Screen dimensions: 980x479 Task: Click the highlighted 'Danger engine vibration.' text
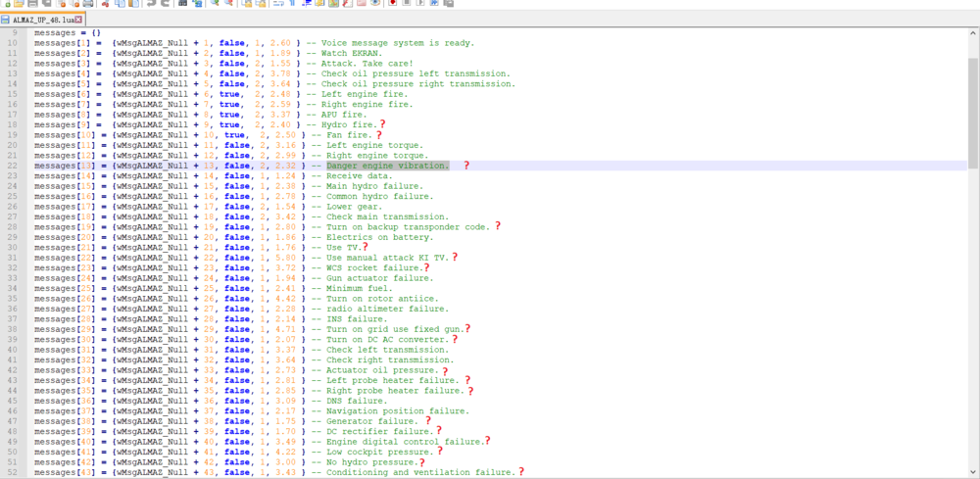point(387,166)
